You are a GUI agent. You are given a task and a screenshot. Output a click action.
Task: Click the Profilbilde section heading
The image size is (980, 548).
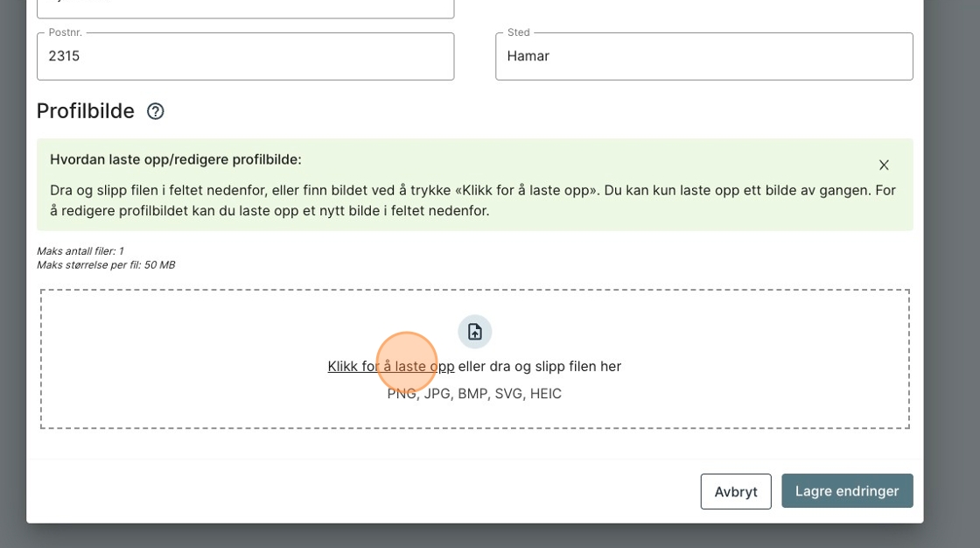[86, 111]
